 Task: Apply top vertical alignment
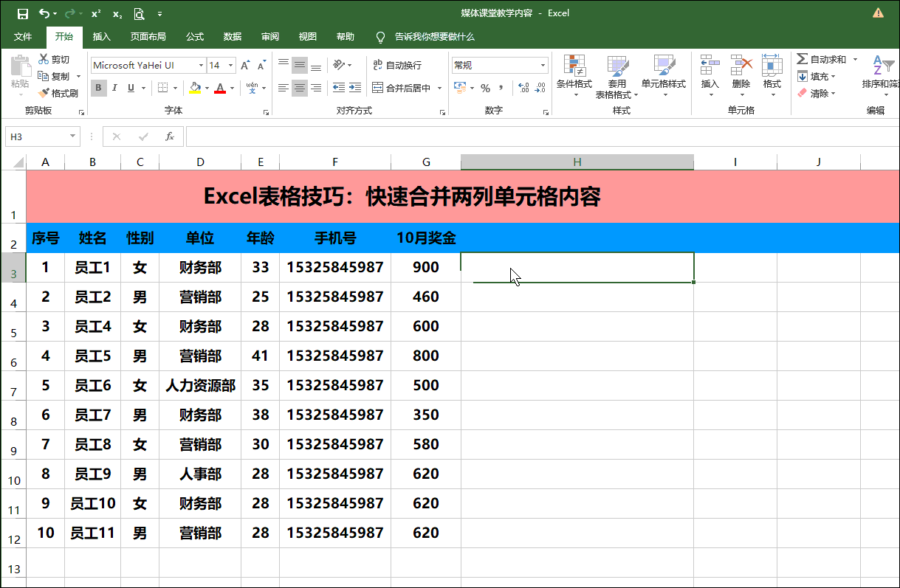coord(283,65)
